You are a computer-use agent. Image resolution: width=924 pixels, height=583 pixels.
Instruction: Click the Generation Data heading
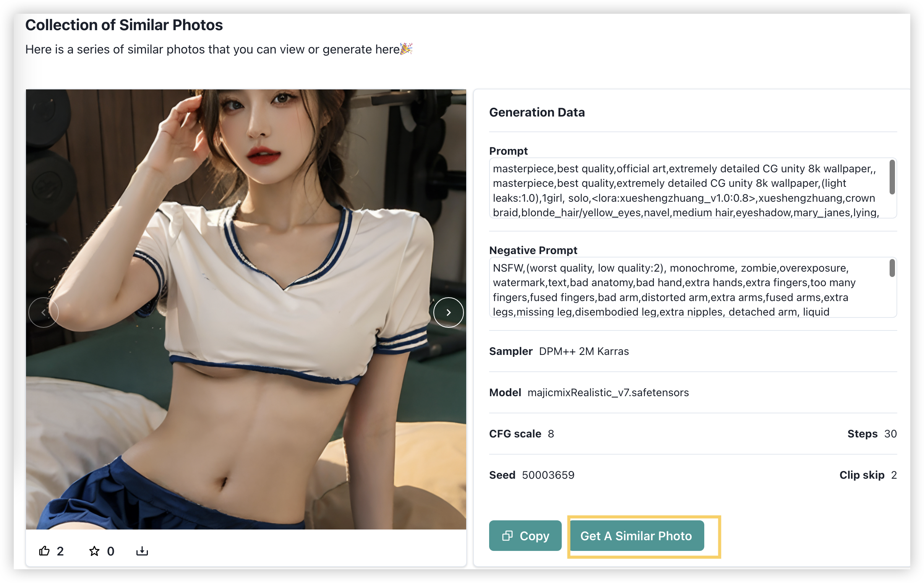(x=537, y=112)
